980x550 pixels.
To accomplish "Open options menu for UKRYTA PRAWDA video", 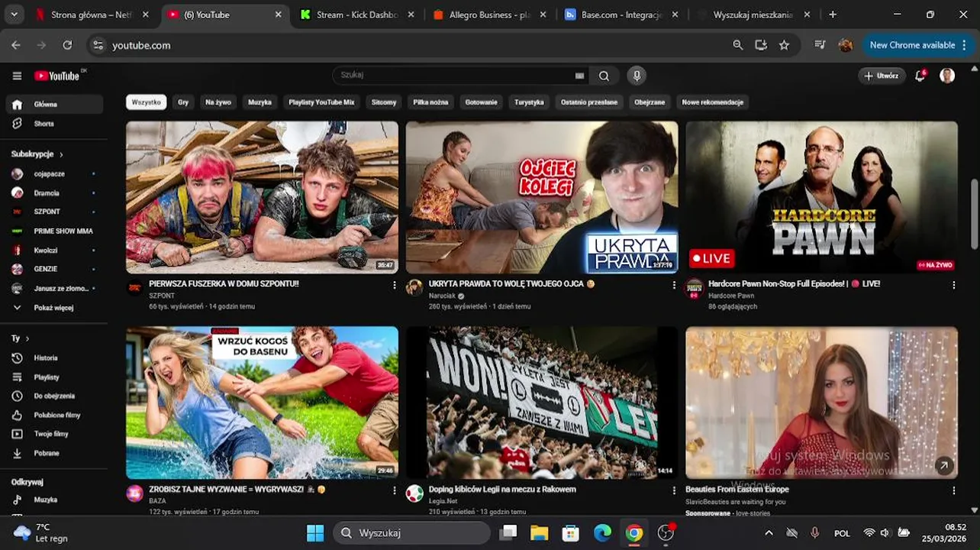I will (x=674, y=285).
